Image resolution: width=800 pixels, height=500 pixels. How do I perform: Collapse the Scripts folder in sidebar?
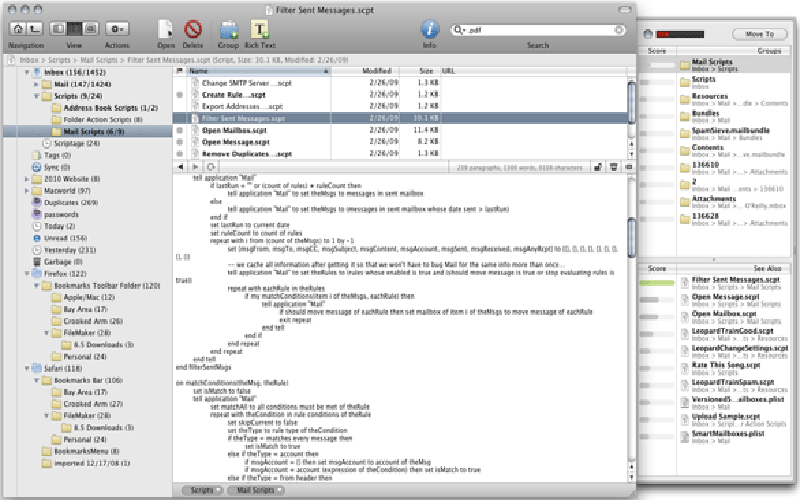[36, 96]
